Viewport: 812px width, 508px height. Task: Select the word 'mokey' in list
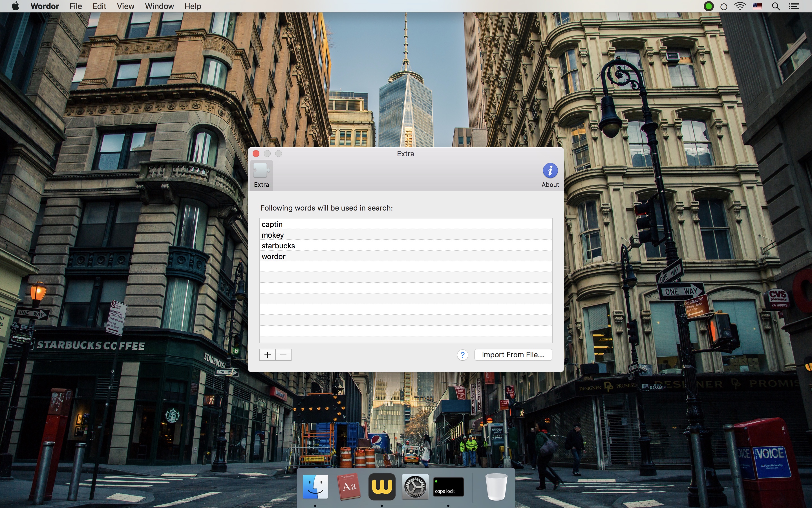click(x=406, y=235)
